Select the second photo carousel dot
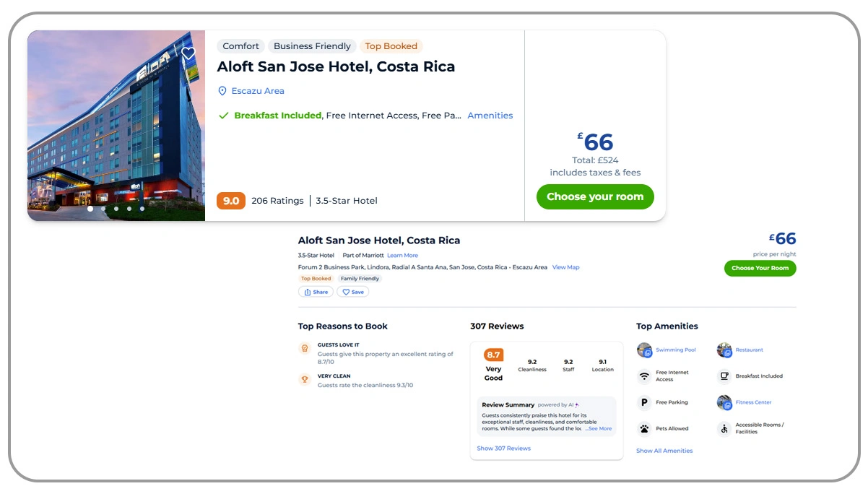This screenshot has width=868, height=494. 103,209
